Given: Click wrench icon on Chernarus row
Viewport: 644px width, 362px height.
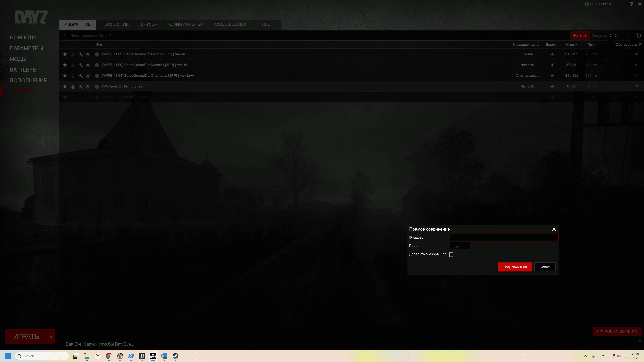Looking at the screenshot, I should (80, 76).
